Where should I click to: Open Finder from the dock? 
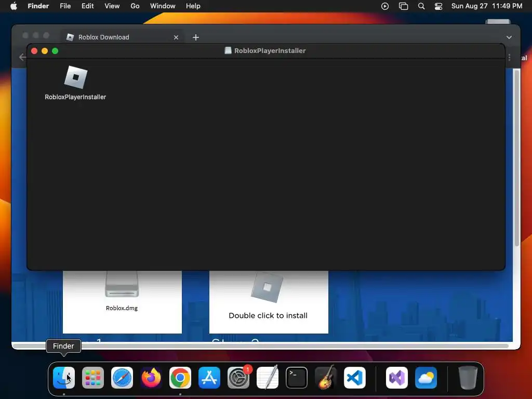(x=64, y=378)
